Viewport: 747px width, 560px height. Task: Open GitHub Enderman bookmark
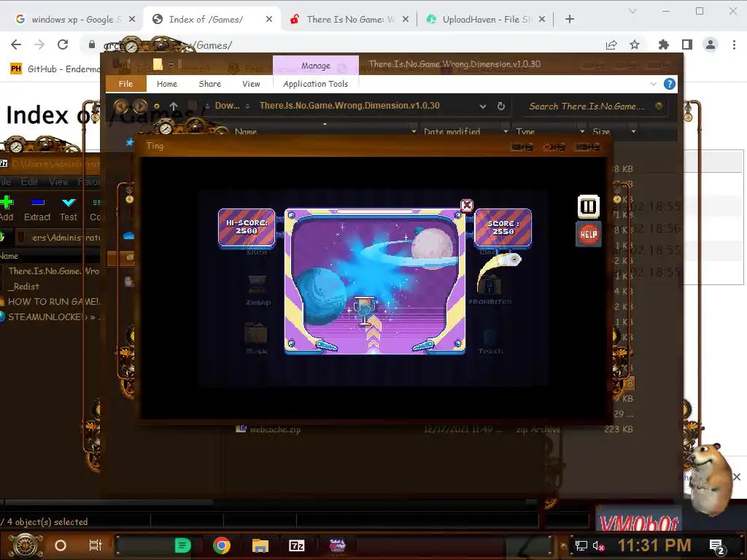55,69
